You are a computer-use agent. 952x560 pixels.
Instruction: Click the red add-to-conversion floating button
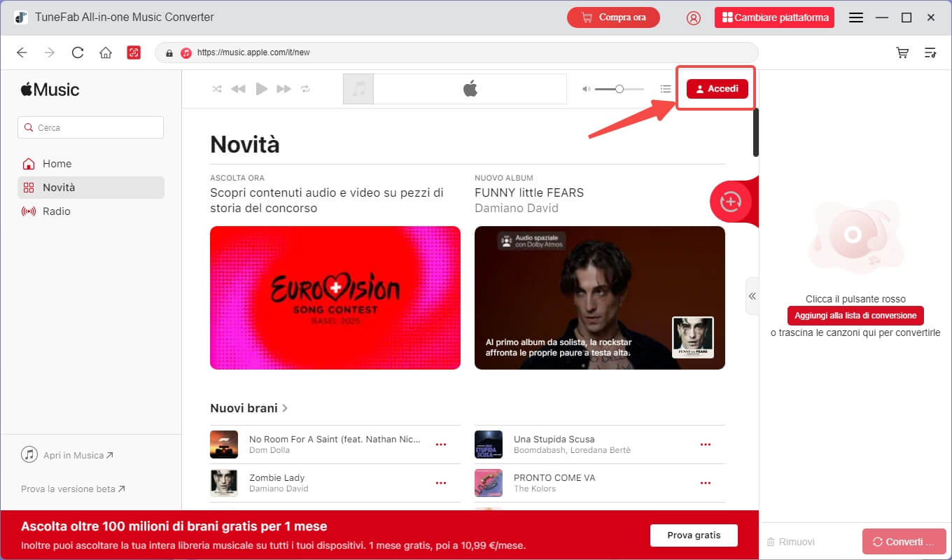pos(730,202)
